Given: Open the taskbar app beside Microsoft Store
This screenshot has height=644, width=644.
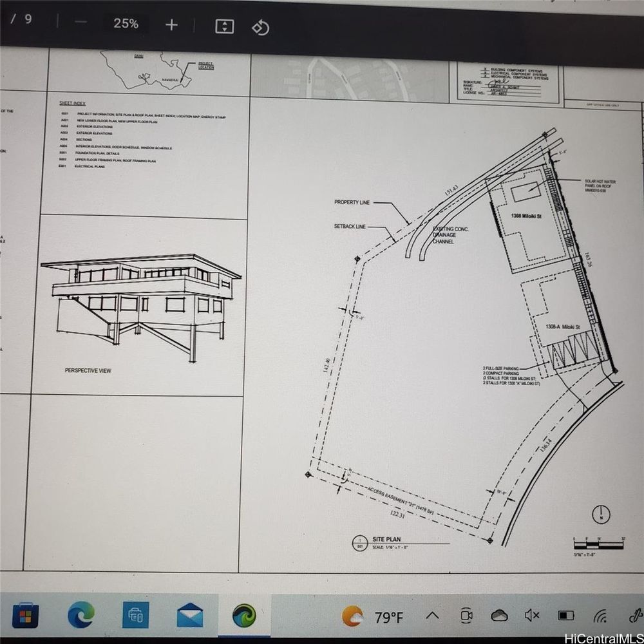Looking at the screenshot, I should point(135,615).
